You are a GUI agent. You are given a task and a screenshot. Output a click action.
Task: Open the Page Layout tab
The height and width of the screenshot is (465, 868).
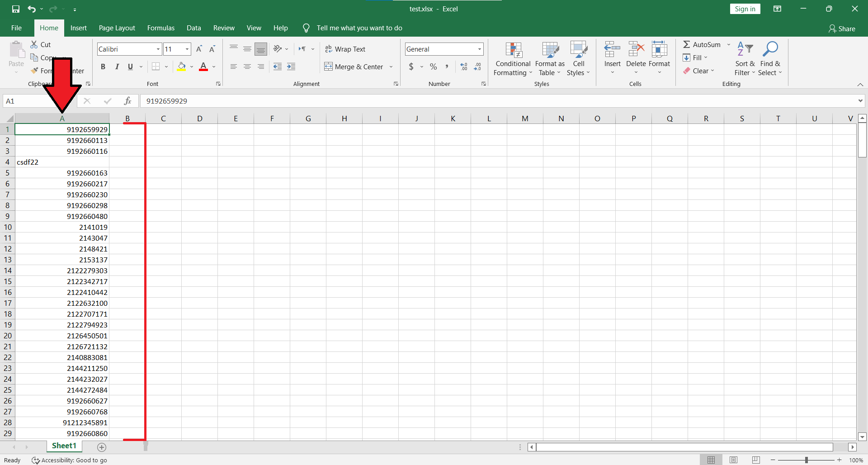(x=117, y=28)
